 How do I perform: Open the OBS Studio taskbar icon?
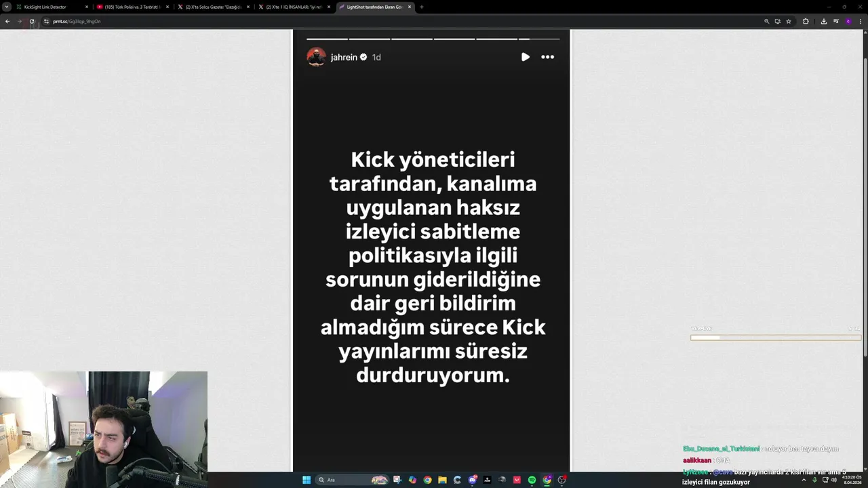tap(561, 480)
